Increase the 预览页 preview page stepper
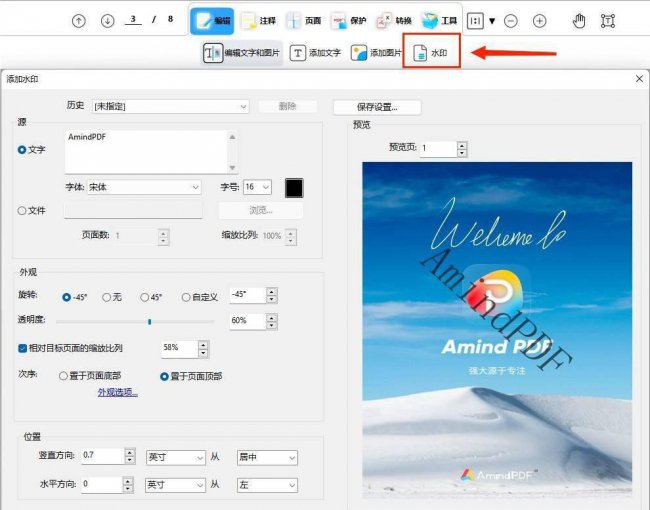 462,145
